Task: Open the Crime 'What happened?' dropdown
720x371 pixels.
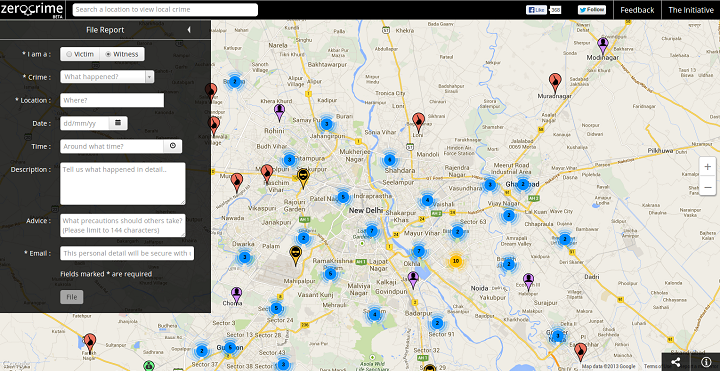Action: (x=107, y=77)
